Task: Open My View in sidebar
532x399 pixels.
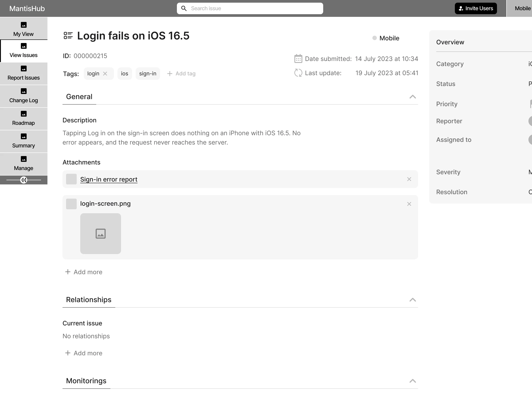Action: [x=23, y=29]
